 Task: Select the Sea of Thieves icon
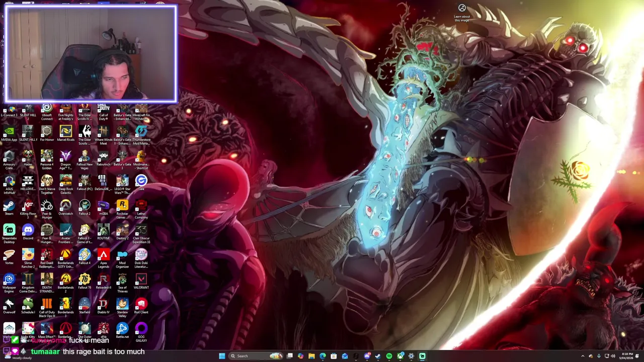click(122, 284)
